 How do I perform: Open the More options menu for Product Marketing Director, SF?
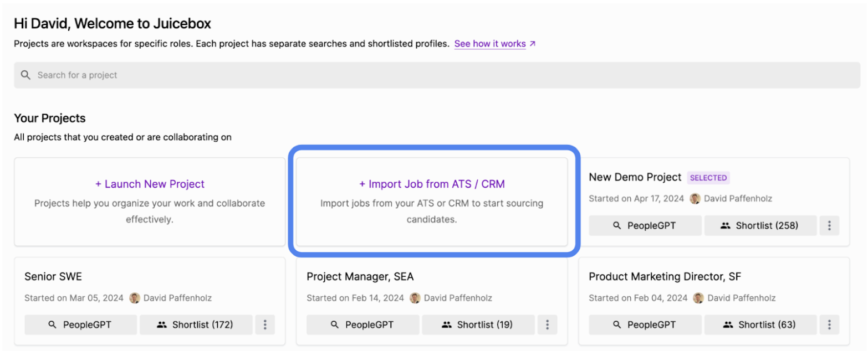pyautogui.click(x=829, y=324)
